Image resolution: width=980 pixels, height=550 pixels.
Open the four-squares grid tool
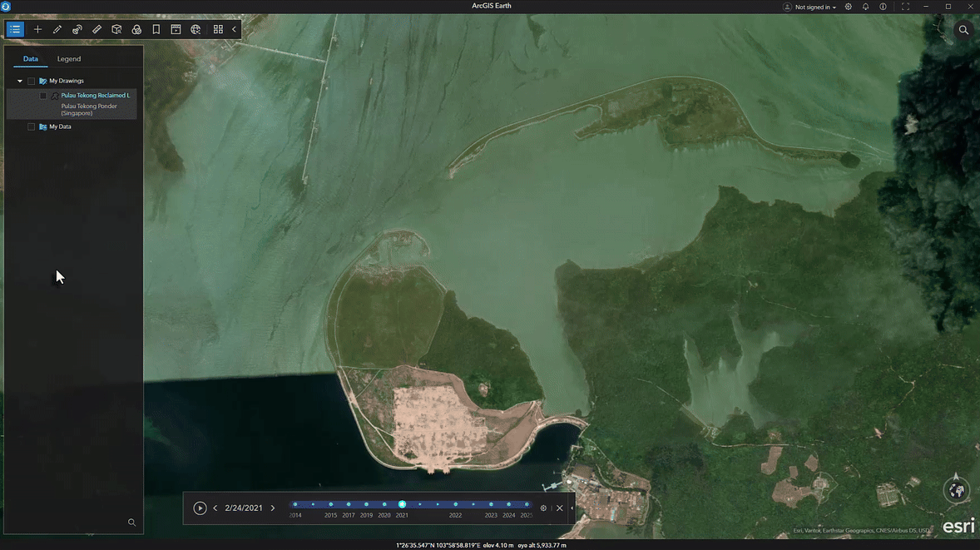click(218, 29)
